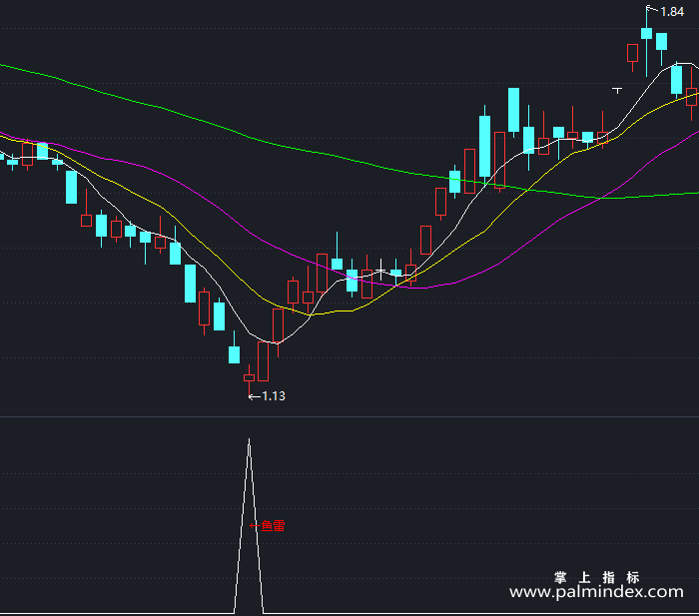This screenshot has width=699, height=616.
Task: Click the white cross doji candle
Action: (x=381, y=270)
